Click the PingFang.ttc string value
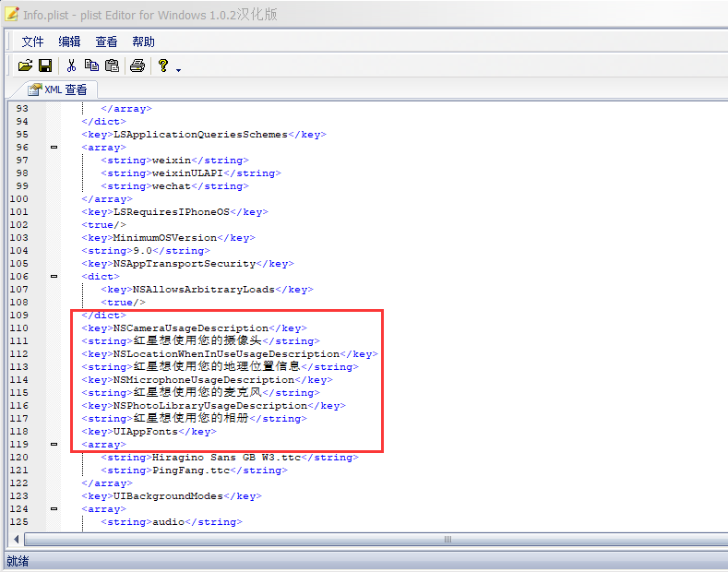The width and height of the screenshot is (728, 572). pos(191,471)
